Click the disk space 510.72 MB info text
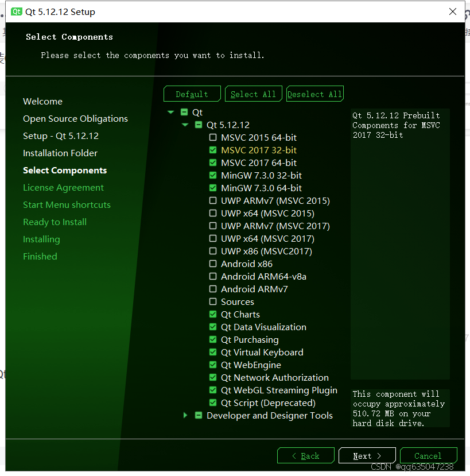The height and width of the screenshot is (476, 470). tap(400, 408)
